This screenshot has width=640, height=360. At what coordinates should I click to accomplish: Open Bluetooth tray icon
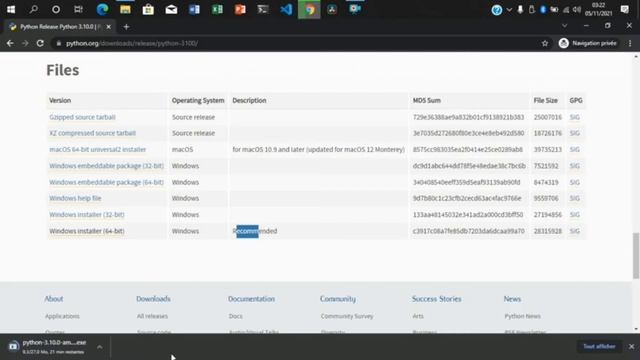pos(543,9)
